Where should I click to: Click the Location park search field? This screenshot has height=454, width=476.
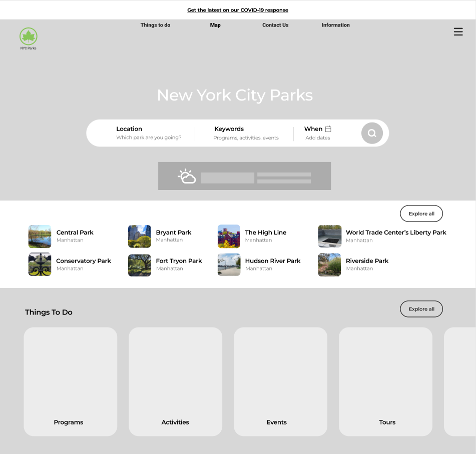pos(149,133)
